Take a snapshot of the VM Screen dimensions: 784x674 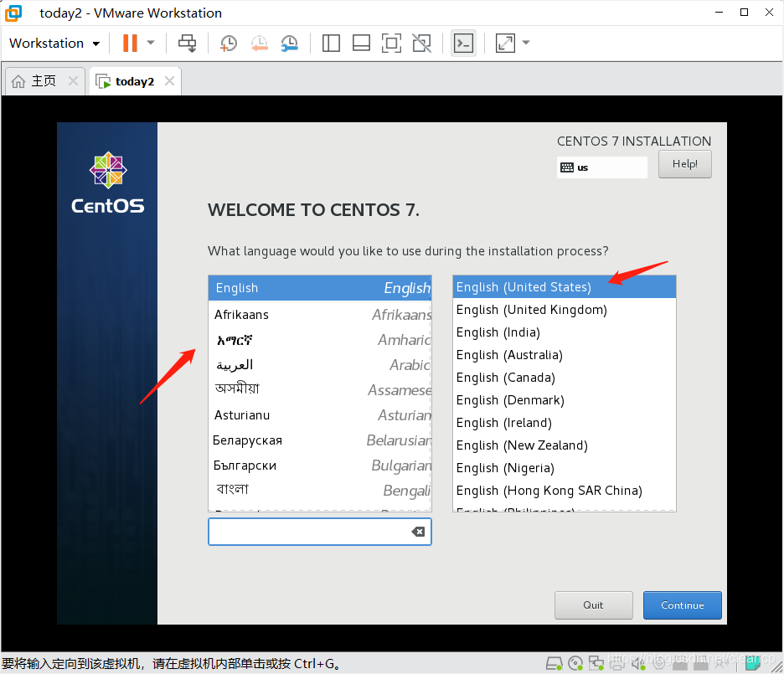[229, 44]
